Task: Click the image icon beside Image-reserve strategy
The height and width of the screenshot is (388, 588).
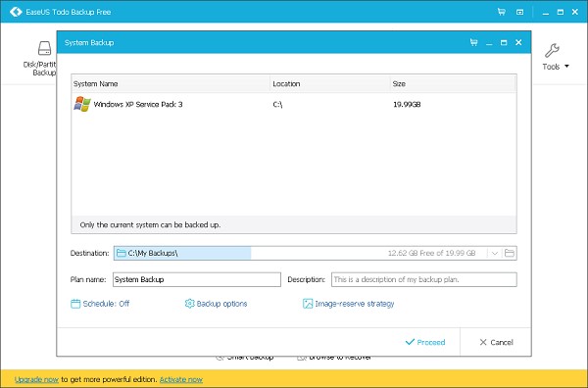Action: (308, 304)
